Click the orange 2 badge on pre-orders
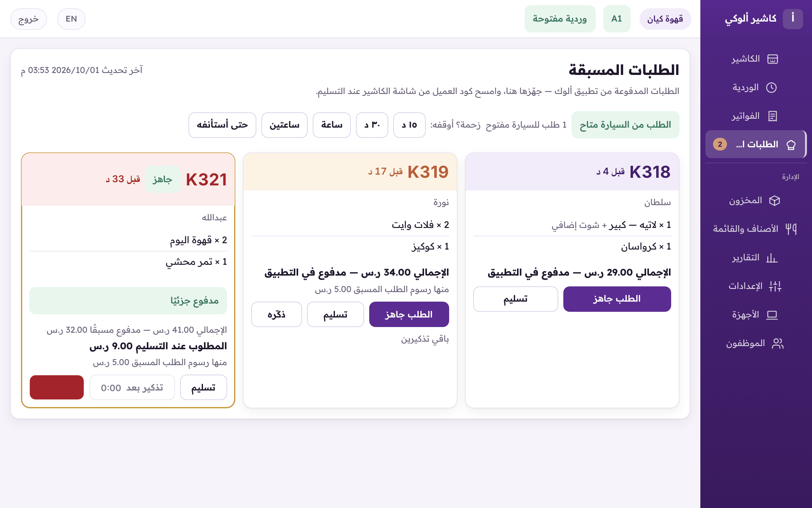 coord(720,144)
